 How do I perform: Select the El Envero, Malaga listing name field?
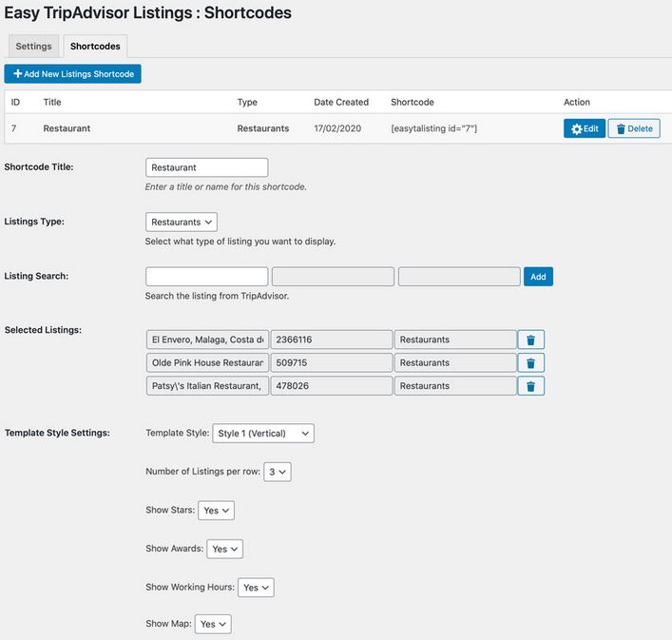pyautogui.click(x=207, y=339)
